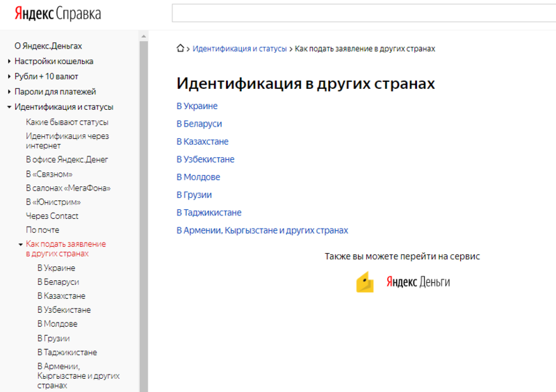The image size is (556, 392).
Task: Open В «Юнистрим» sidebar page
Action: click(54, 202)
